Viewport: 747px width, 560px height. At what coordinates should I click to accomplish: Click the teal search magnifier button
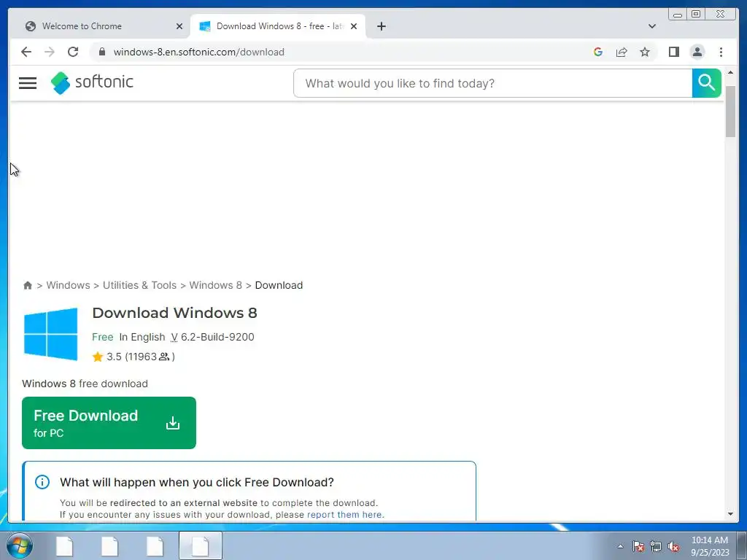(x=706, y=83)
